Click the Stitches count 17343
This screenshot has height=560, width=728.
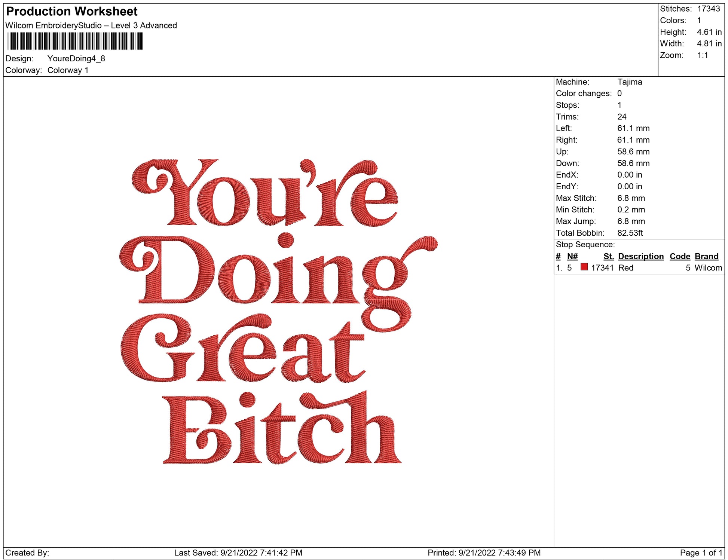point(708,9)
